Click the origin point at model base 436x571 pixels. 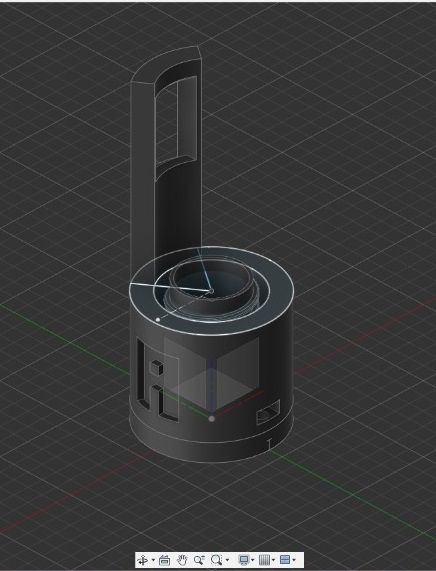[211, 419]
